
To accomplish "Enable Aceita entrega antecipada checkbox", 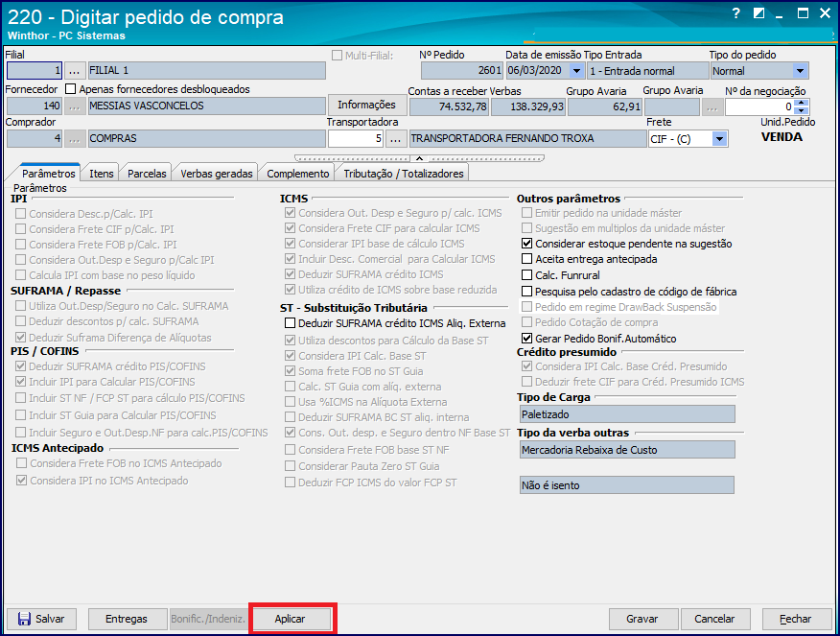I will coord(526,259).
